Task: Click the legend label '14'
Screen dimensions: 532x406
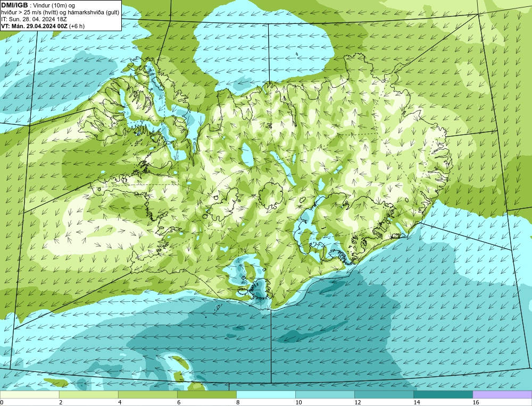Action: pyautogui.click(x=417, y=402)
